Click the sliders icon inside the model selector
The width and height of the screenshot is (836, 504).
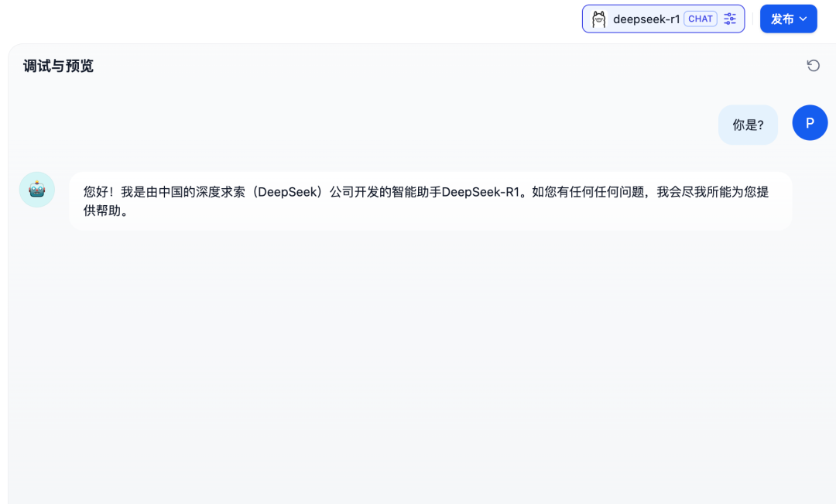point(729,19)
